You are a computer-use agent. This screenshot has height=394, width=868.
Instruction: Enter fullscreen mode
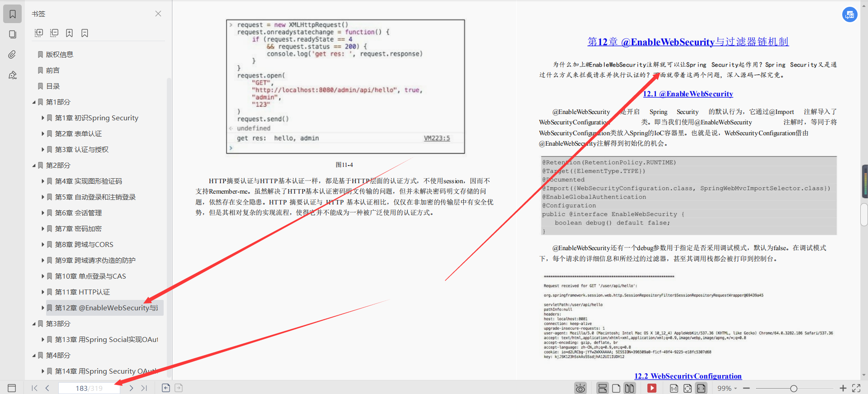[x=856, y=388]
